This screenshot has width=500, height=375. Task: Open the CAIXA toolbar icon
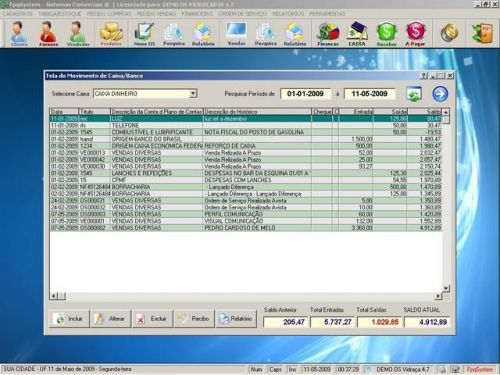[x=357, y=33]
